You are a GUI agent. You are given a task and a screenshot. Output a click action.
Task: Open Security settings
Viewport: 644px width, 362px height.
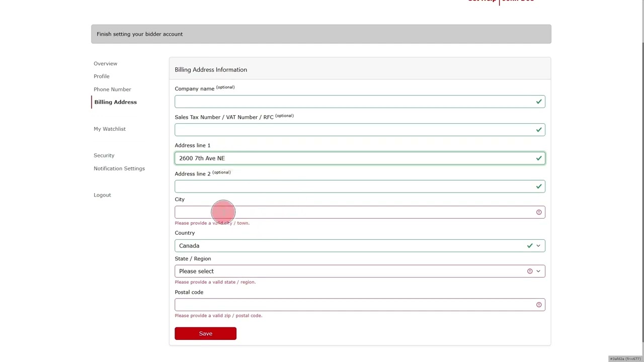[x=104, y=155]
